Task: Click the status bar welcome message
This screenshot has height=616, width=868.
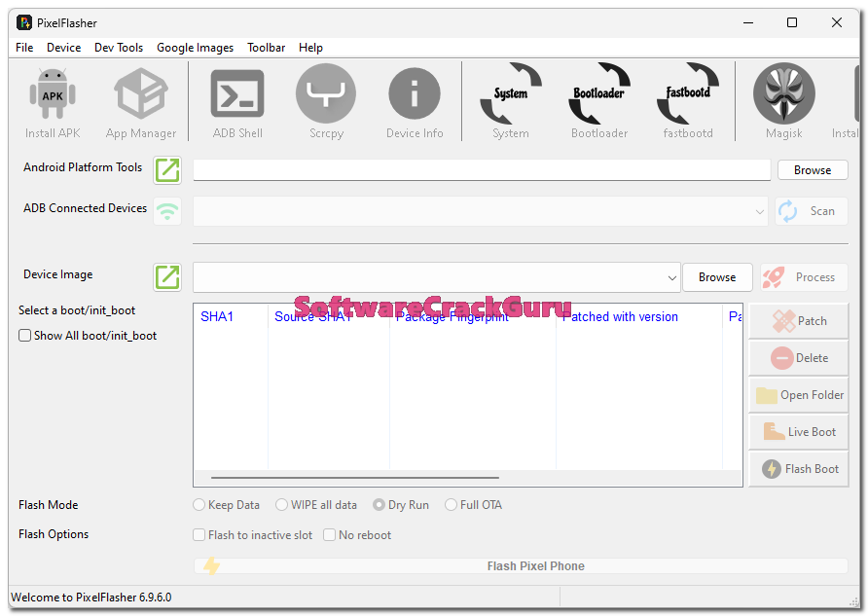Action: tap(91, 598)
